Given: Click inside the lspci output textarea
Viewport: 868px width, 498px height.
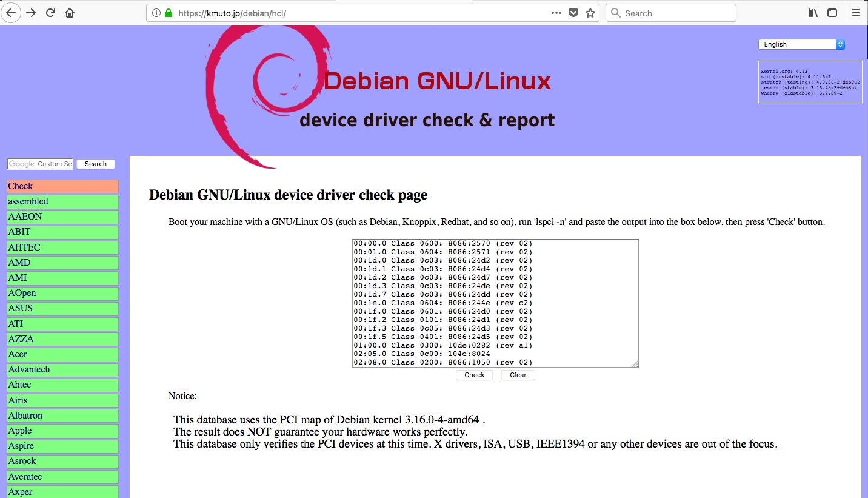Looking at the screenshot, I should (x=495, y=303).
